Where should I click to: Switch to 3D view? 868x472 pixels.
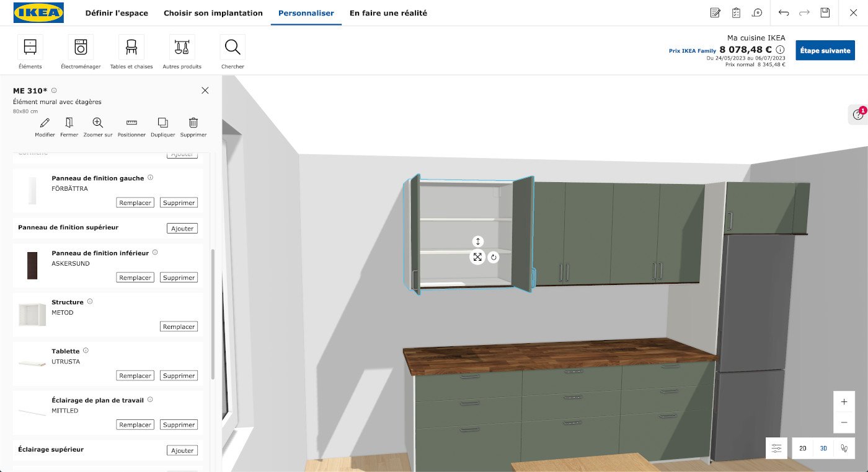click(x=823, y=448)
